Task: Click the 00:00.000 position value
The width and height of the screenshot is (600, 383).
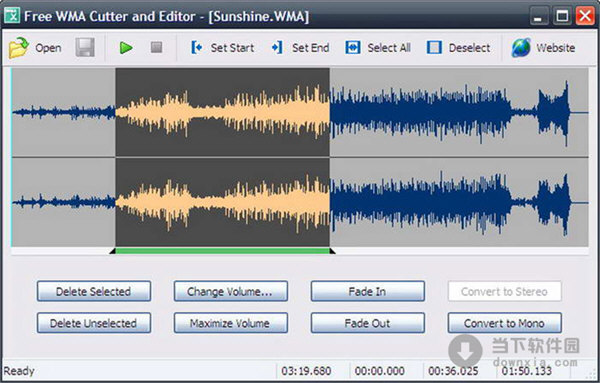Action: click(x=380, y=371)
